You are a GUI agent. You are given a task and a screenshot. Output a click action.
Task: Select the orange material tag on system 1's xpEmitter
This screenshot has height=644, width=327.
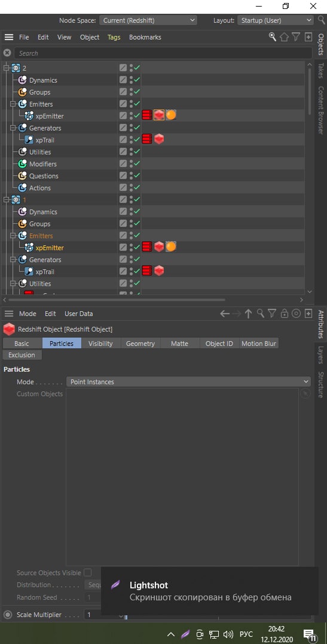click(171, 247)
